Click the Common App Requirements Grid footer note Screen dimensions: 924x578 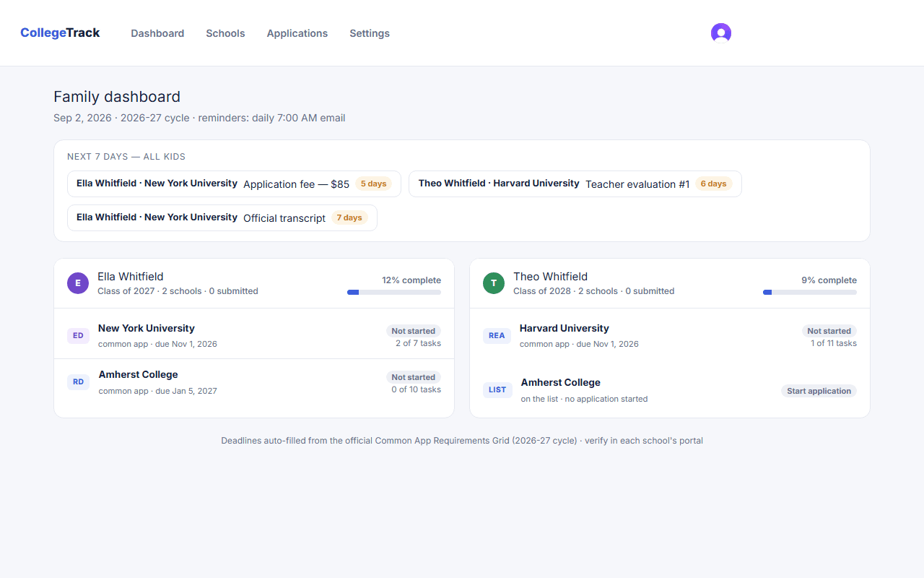point(462,441)
